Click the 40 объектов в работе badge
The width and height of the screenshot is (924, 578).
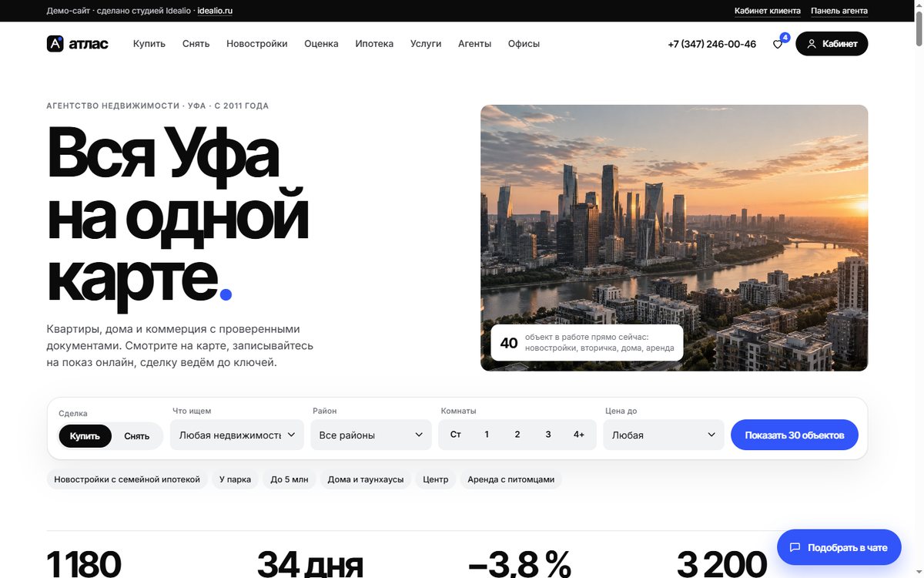(587, 343)
